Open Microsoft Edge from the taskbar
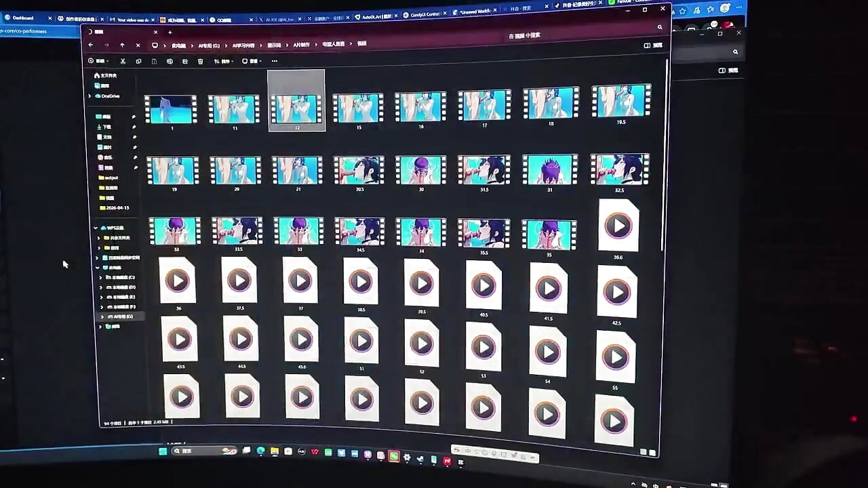 (260, 451)
